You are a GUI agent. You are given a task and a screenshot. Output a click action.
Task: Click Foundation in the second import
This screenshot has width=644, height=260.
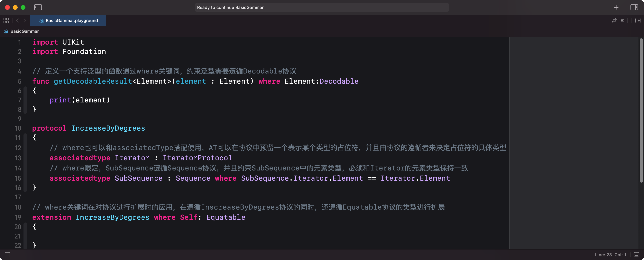(84, 51)
